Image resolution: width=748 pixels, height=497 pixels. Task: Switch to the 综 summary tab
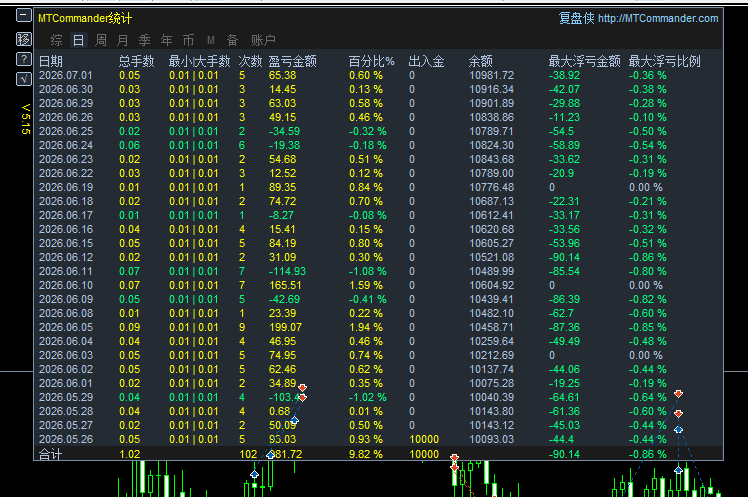(56, 40)
